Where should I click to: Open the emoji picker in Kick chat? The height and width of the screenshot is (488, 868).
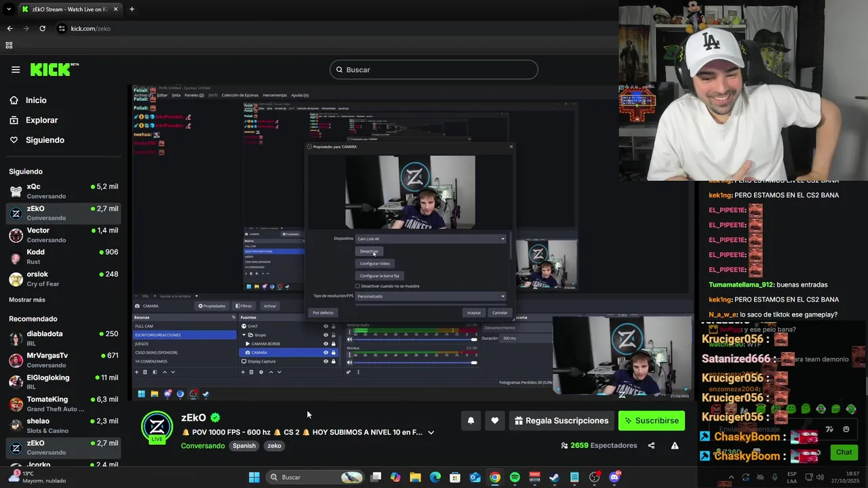pyautogui.click(x=846, y=429)
